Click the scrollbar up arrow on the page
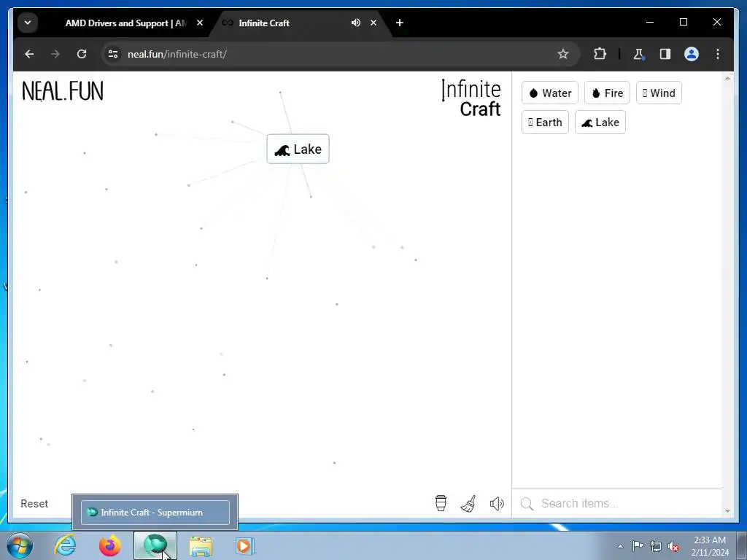 point(727,77)
